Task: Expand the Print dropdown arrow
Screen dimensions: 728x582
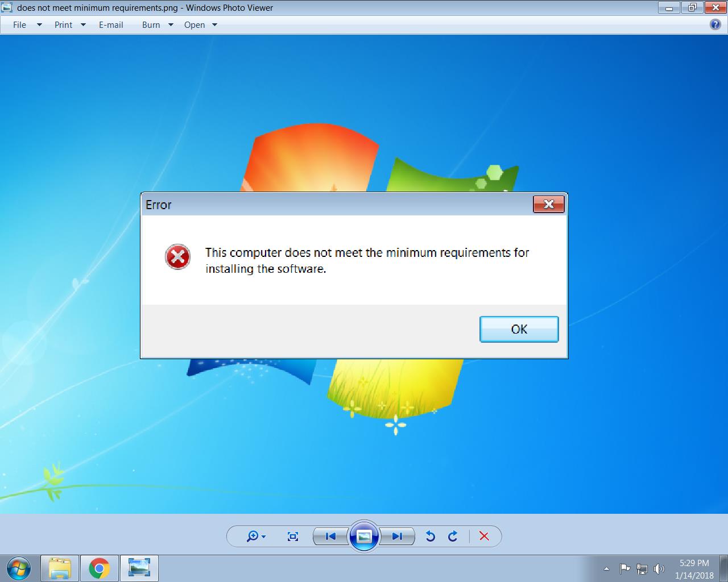Action: (x=83, y=25)
